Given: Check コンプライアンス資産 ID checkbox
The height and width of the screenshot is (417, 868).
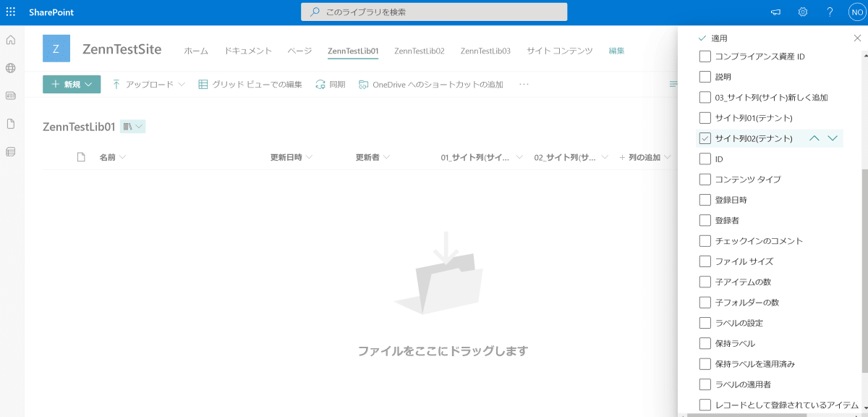Looking at the screenshot, I should point(705,56).
